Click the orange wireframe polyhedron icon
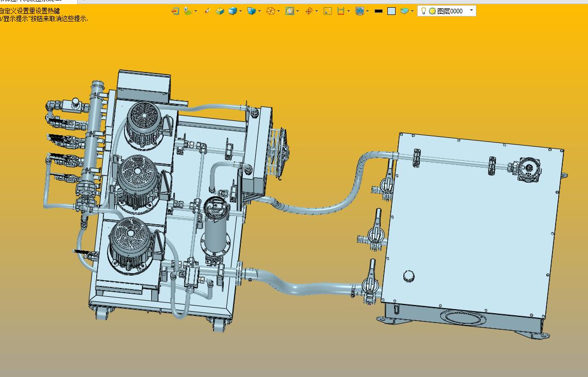The image size is (588, 377). 271,11
